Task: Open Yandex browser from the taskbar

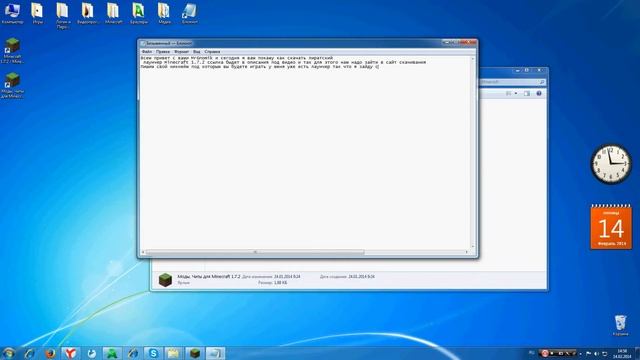Action: [x=71, y=353]
